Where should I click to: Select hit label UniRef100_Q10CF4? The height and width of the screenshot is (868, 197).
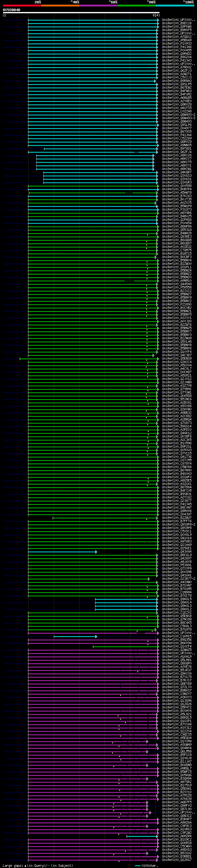(x=176, y=647)
